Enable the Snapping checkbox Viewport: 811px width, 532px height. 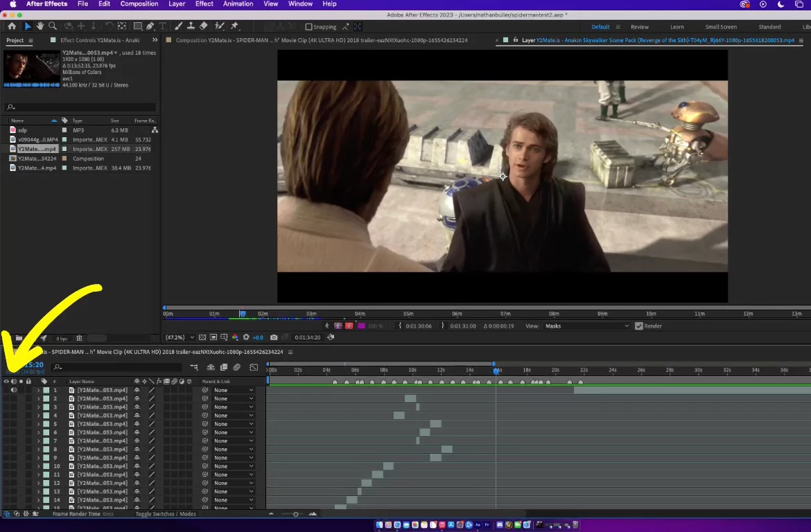pyautogui.click(x=309, y=27)
